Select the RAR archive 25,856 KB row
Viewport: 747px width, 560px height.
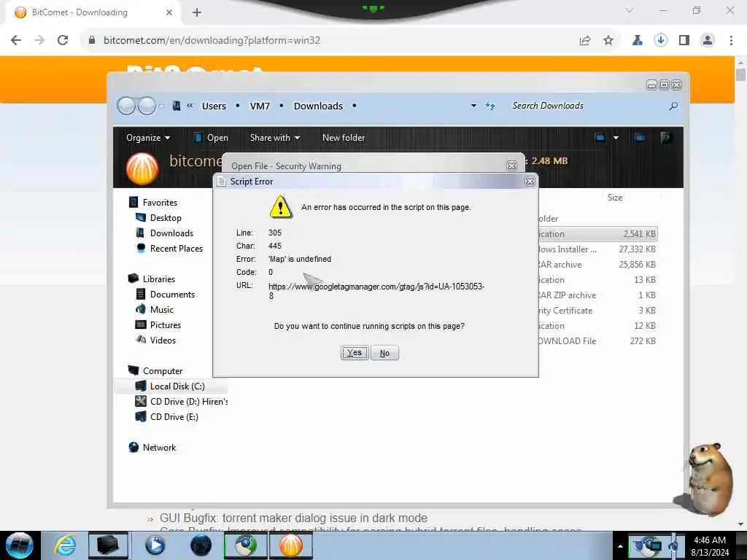[x=598, y=264]
